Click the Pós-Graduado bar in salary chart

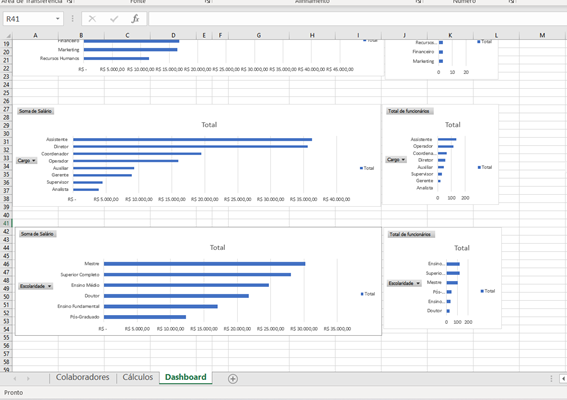tap(145, 317)
